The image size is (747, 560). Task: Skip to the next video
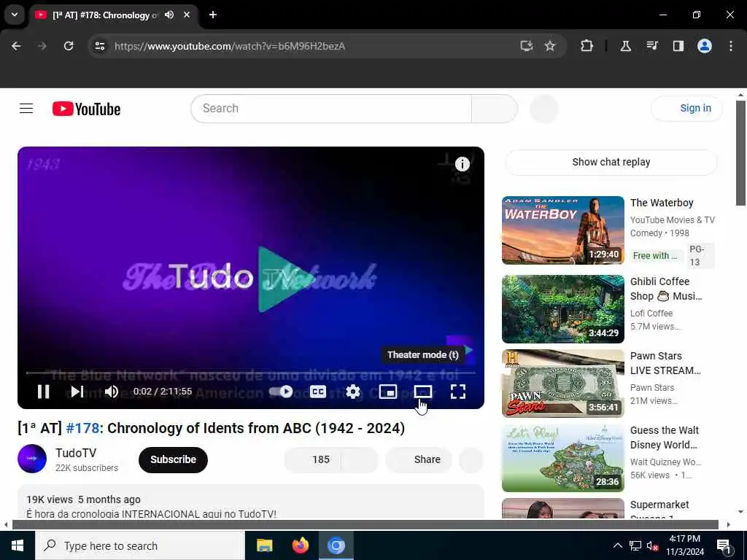tap(77, 392)
